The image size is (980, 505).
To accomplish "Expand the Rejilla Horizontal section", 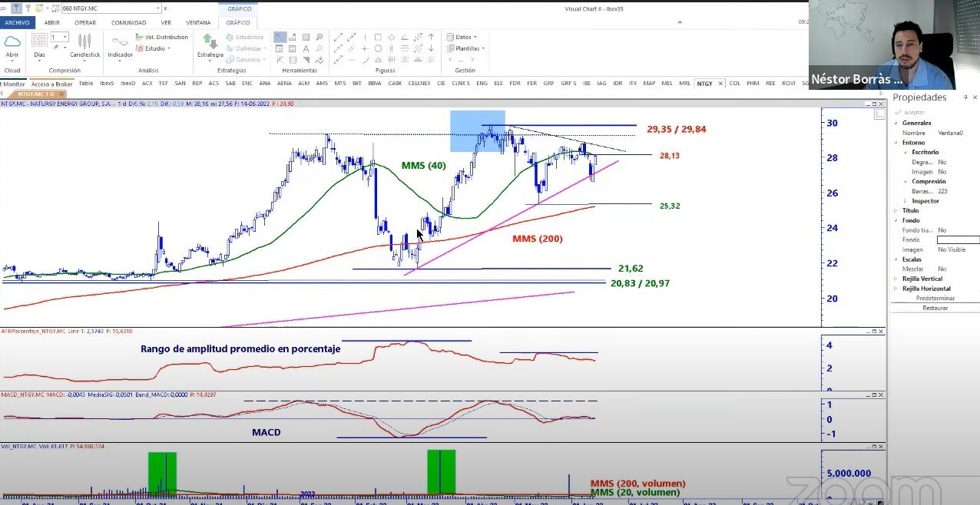I will tap(896, 289).
